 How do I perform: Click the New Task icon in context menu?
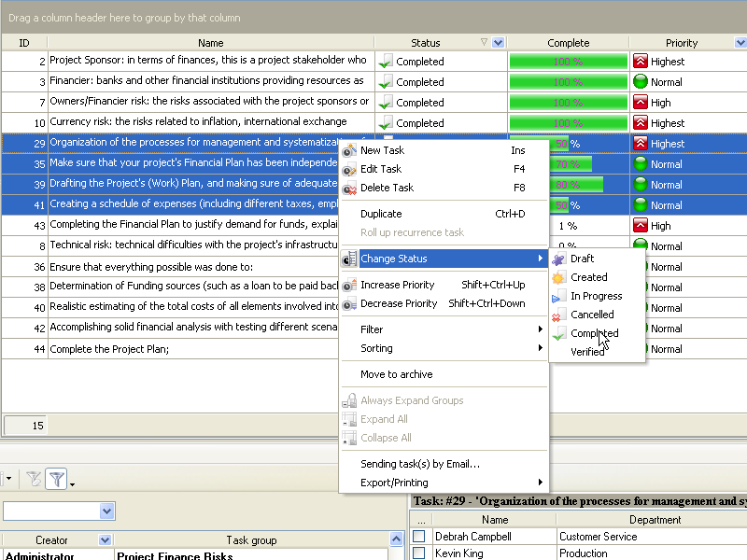tap(349, 150)
